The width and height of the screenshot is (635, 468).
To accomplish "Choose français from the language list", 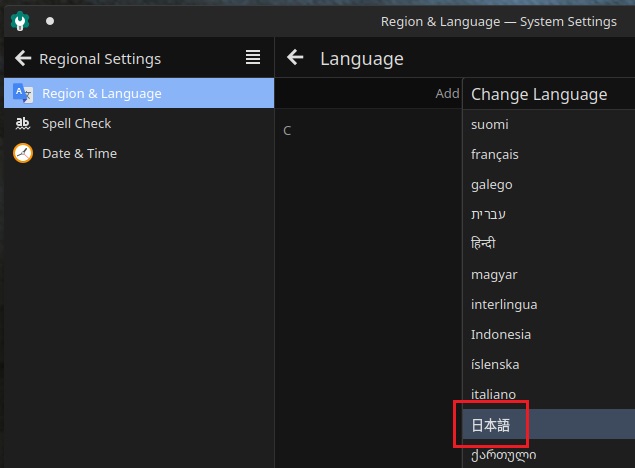I will tap(549, 154).
